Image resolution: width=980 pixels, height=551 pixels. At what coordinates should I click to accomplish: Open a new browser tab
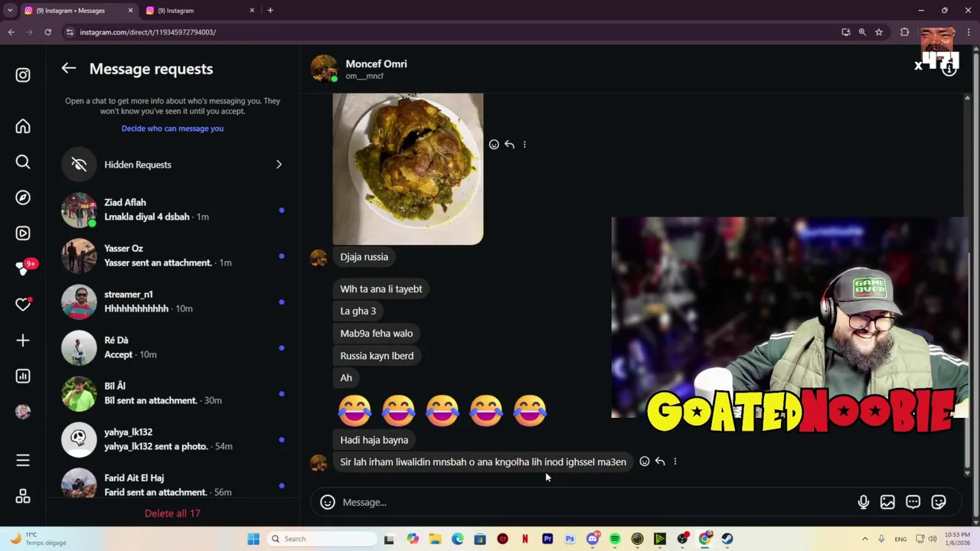[270, 11]
